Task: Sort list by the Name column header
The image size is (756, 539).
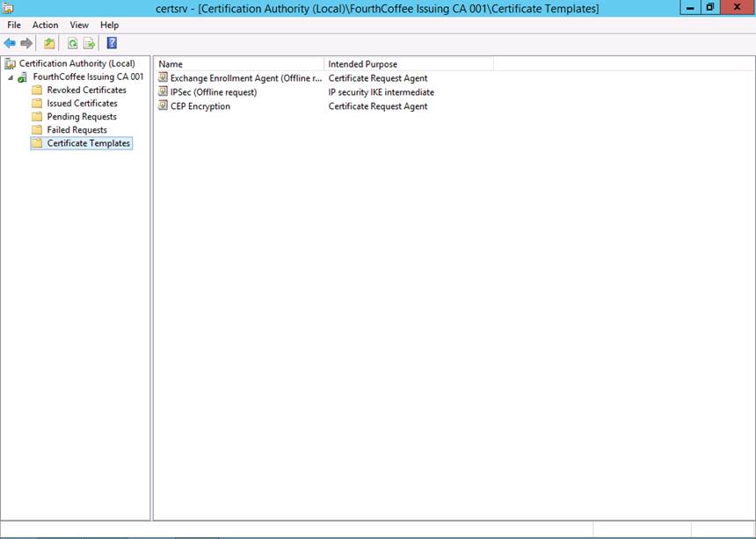Action: 237,64
